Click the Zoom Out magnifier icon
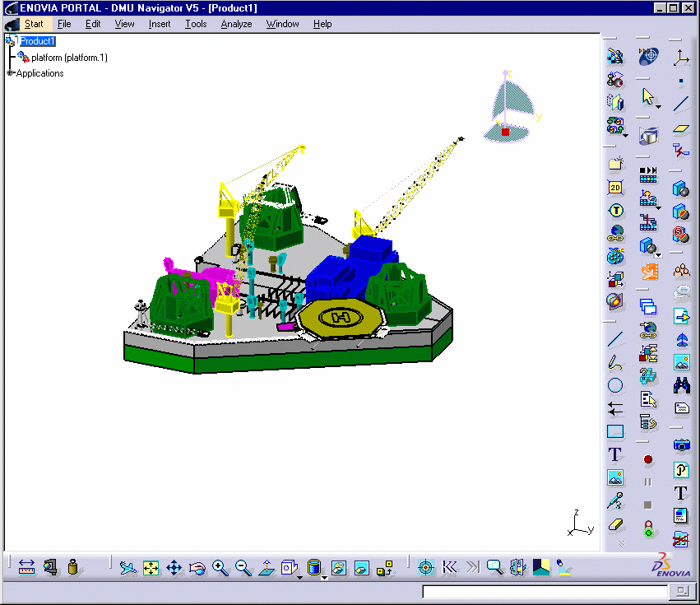Viewport: 700px width, 605px height. [243, 567]
